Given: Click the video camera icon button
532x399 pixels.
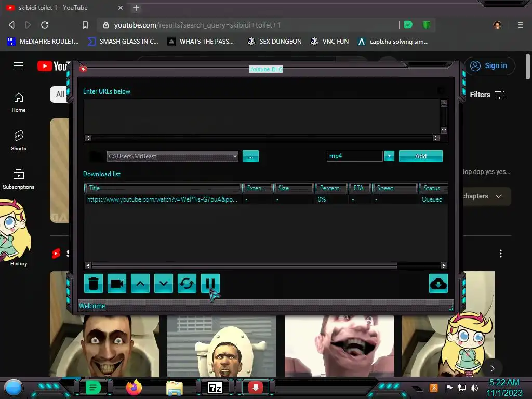Looking at the screenshot, I should coord(117,283).
